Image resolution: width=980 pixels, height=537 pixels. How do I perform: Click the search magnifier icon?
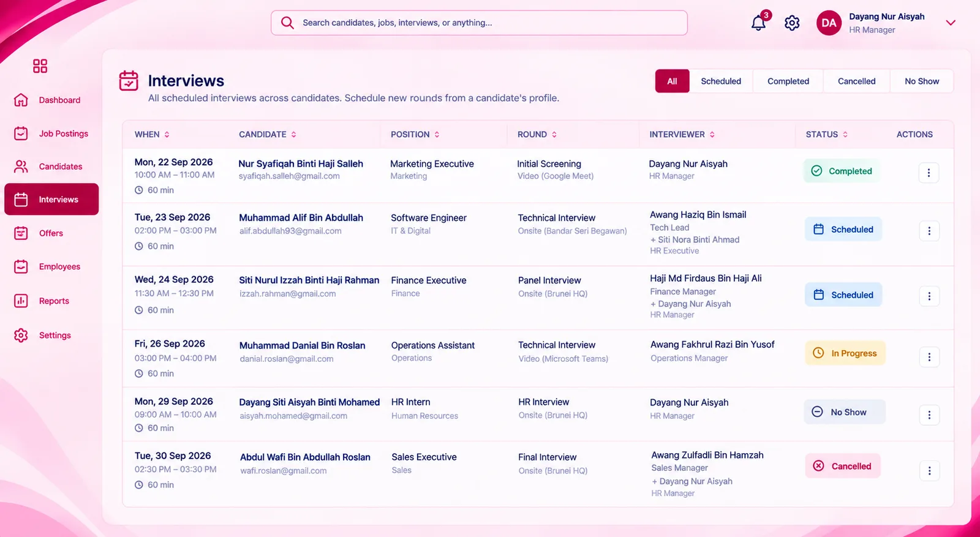287,23
